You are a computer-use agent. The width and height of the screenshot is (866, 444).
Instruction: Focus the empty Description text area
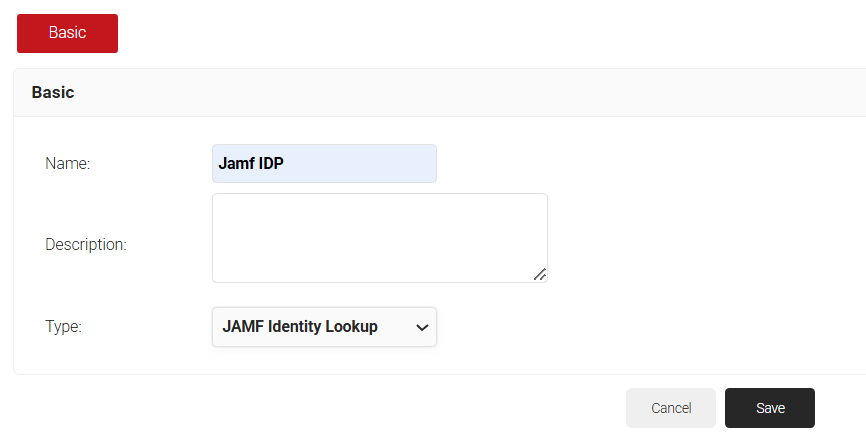(x=379, y=238)
